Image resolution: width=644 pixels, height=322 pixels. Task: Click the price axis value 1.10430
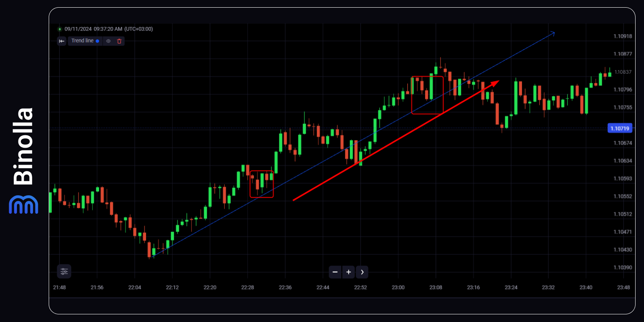[623, 250]
